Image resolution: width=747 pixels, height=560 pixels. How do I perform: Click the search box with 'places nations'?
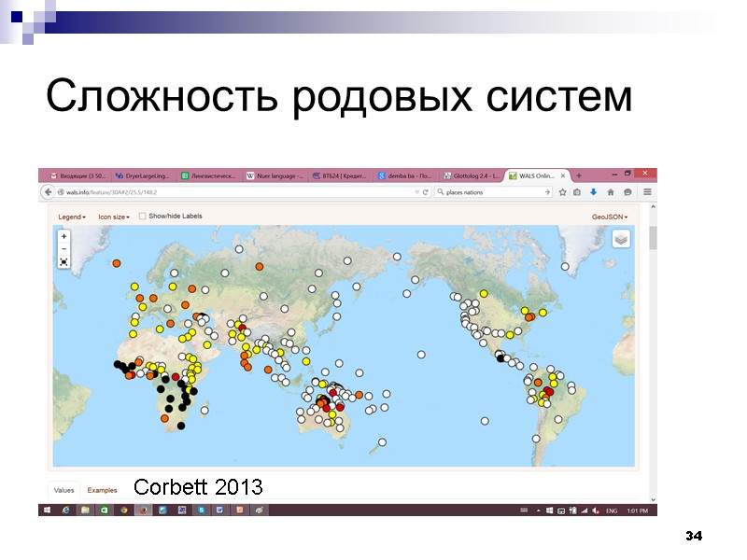pos(493,192)
